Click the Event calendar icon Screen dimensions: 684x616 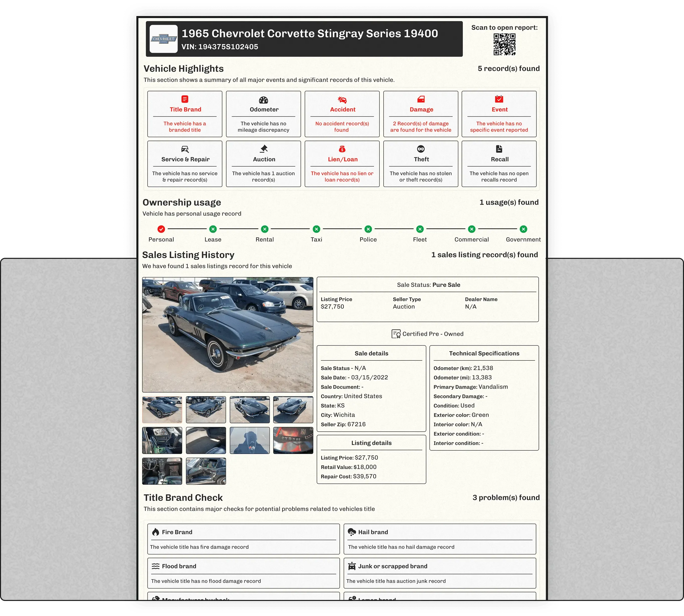click(499, 99)
